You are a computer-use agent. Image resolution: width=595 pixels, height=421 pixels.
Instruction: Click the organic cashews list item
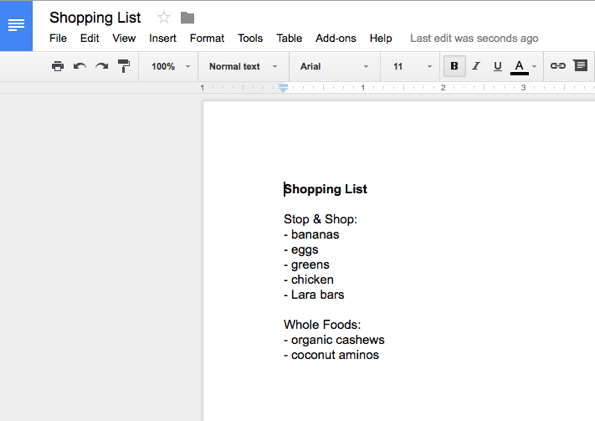coord(334,340)
